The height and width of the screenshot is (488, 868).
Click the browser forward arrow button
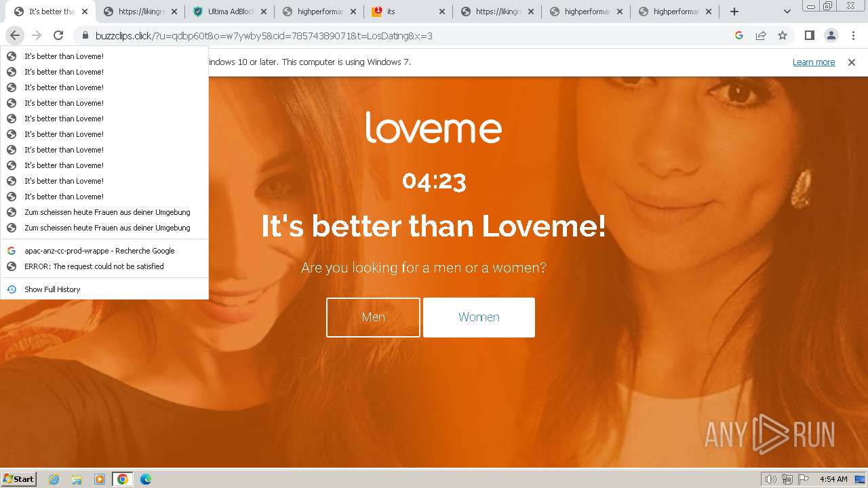click(x=37, y=36)
